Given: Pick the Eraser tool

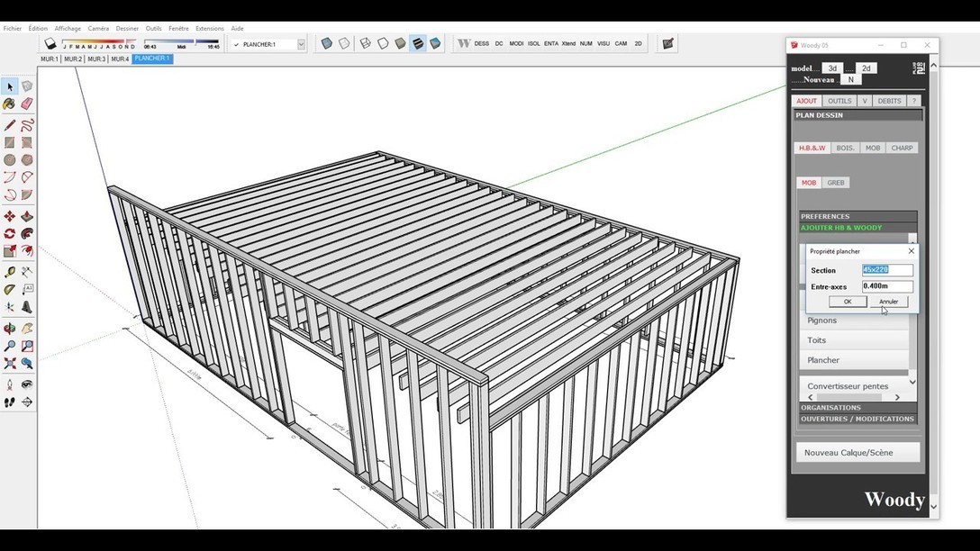Looking at the screenshot, I should (27, 104).
